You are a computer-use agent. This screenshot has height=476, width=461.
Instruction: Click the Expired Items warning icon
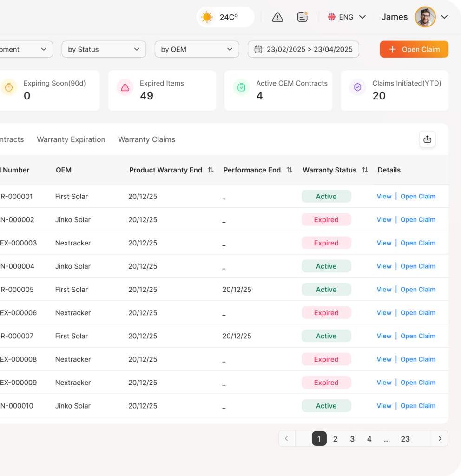[125, 87]
